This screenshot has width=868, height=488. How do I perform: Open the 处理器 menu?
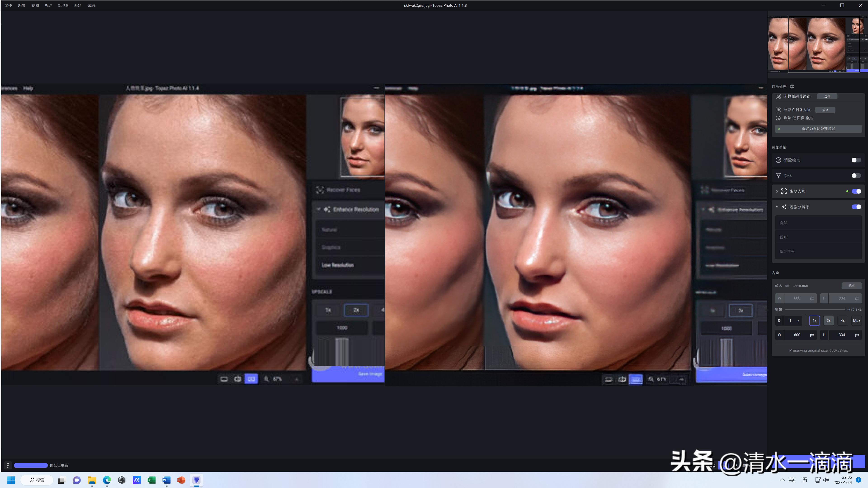tap(63, 5)
